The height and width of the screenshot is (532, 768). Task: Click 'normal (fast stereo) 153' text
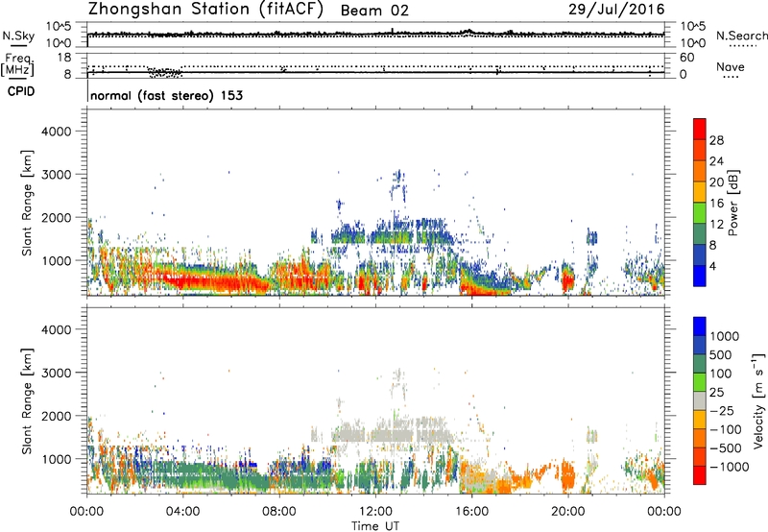click(166, 95)
